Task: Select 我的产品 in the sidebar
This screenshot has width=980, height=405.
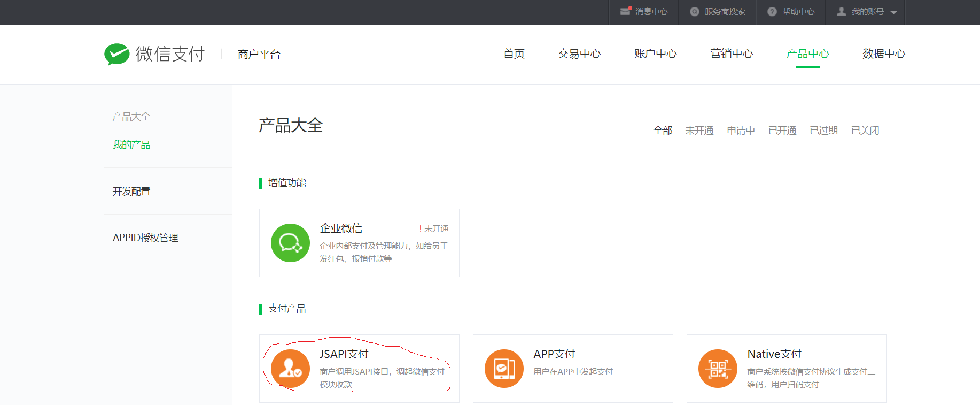Action: point(131,145)
